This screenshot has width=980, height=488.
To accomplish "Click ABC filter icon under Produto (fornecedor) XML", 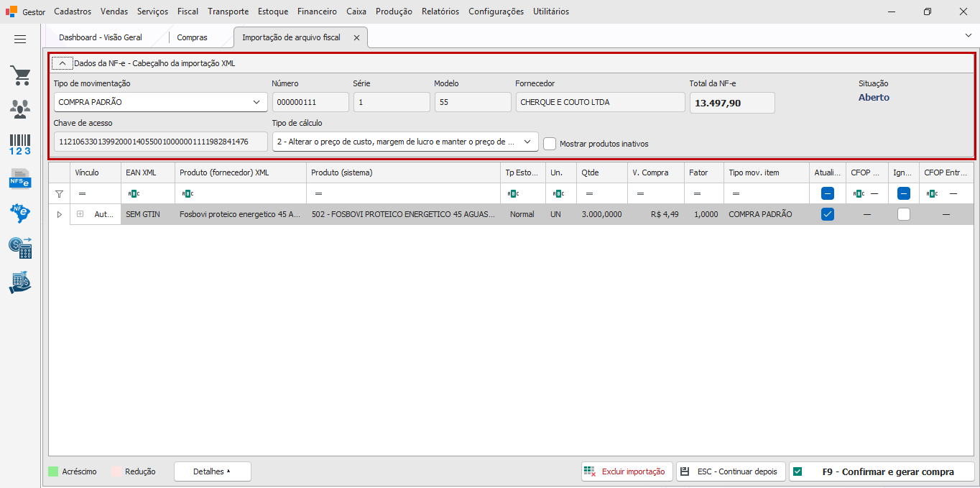I will (x=188, y=193).
